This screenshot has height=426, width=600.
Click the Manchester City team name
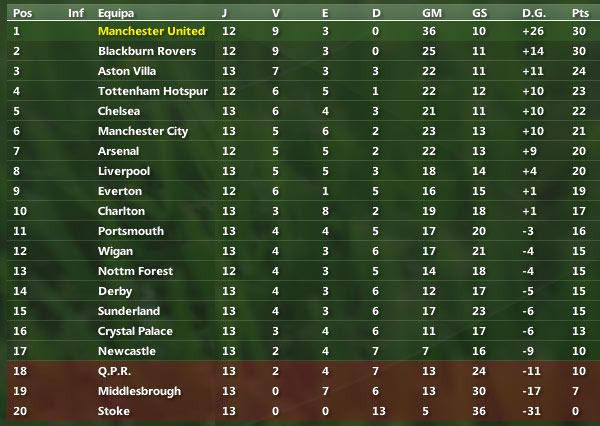click(143, 131)
